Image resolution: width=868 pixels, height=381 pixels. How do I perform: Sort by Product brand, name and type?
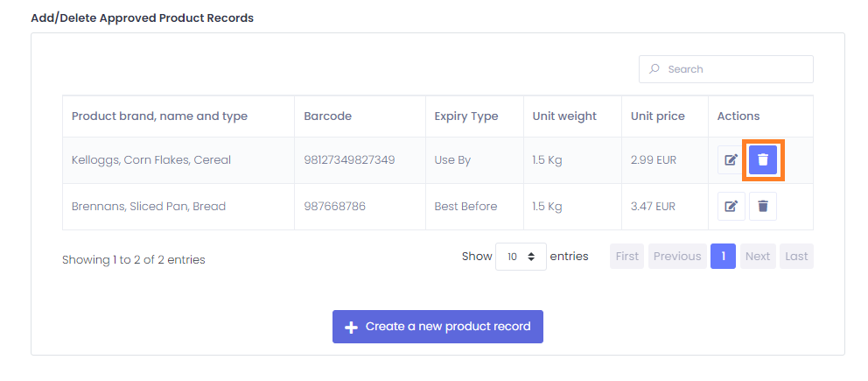click(x=159, y=116)
